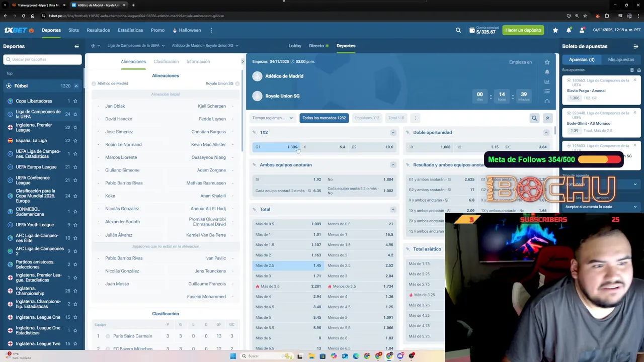Open the sport selector football dropdown
This screenshot has height=362, width=644.
(x=95, y=46)
